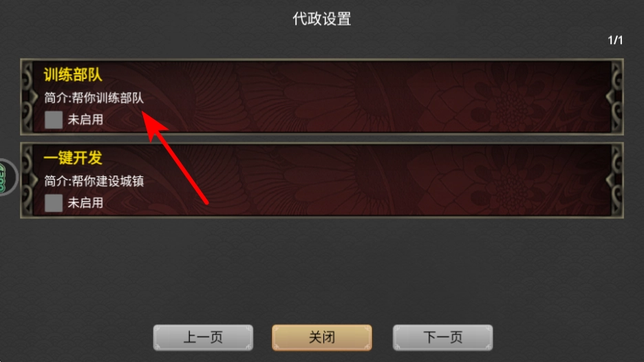The width and height of the screenshot is (644, 362).
Task: Click left ornamental arrow of 训练部队 panel
Action: point(32,97)
